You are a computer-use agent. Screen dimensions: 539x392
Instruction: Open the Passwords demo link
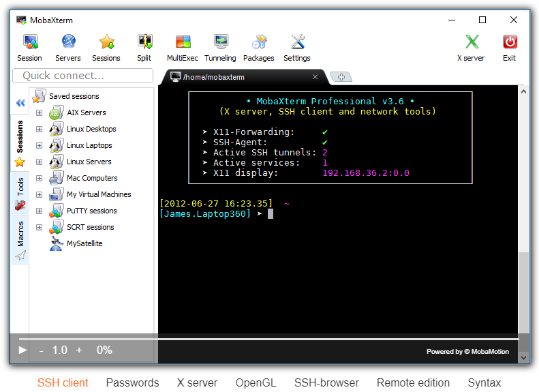132,382
